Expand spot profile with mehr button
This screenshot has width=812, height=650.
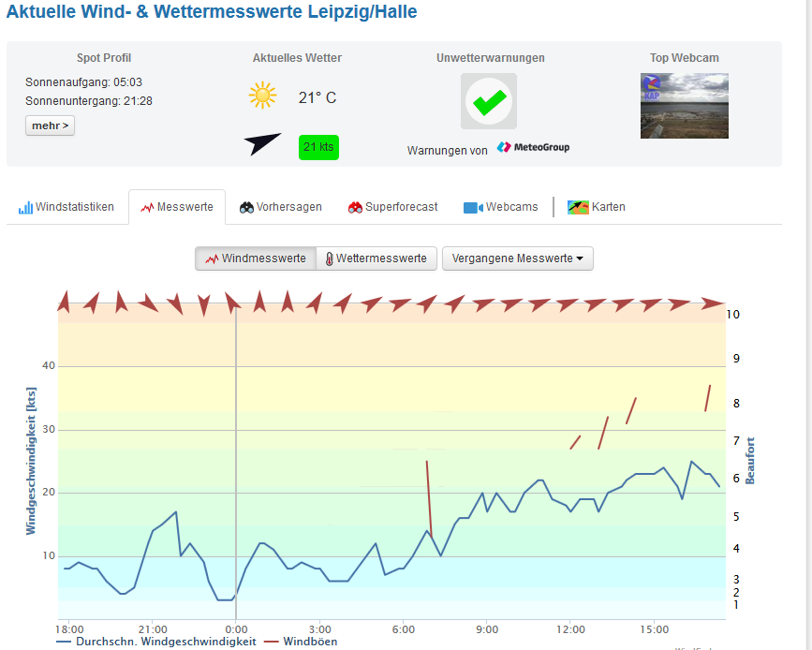tap(50, 126)
